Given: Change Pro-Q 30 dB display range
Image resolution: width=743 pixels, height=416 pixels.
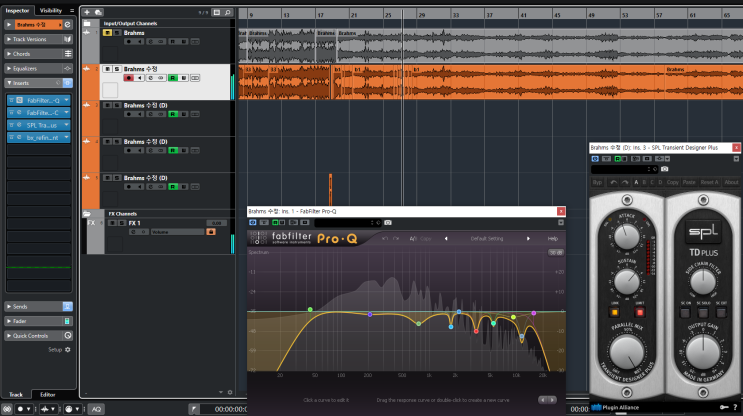Looking at the screenshot, I should coord(556,253).
